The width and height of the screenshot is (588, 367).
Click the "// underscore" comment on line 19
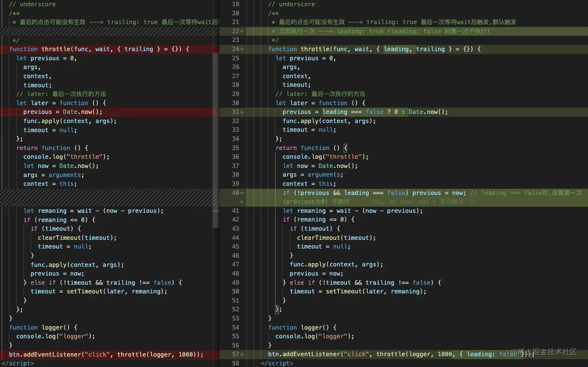coord(292,4)
